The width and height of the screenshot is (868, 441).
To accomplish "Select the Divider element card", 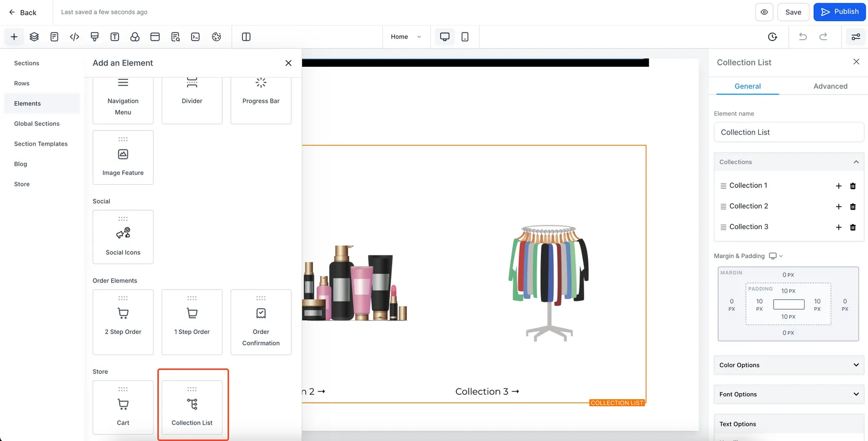I will (192, 100).
